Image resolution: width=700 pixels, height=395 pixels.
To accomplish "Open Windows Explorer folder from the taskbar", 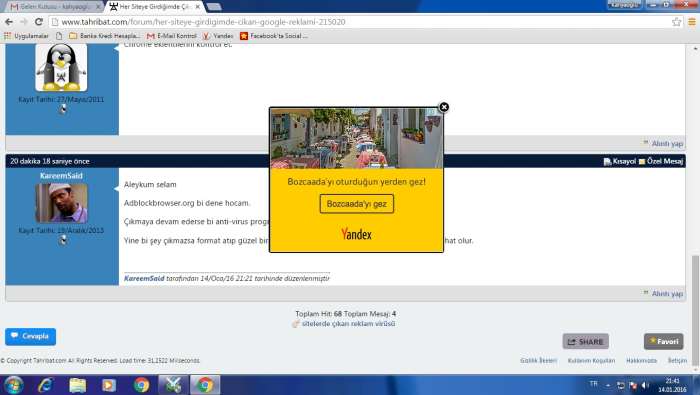I will [77, 385].
